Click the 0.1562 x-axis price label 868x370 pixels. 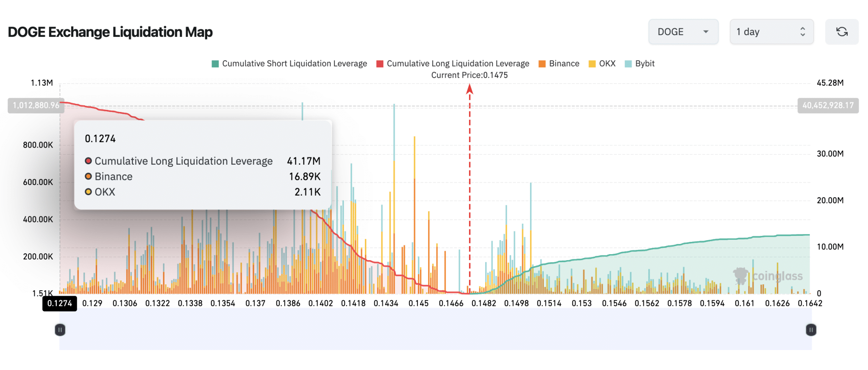pos(647,303)
